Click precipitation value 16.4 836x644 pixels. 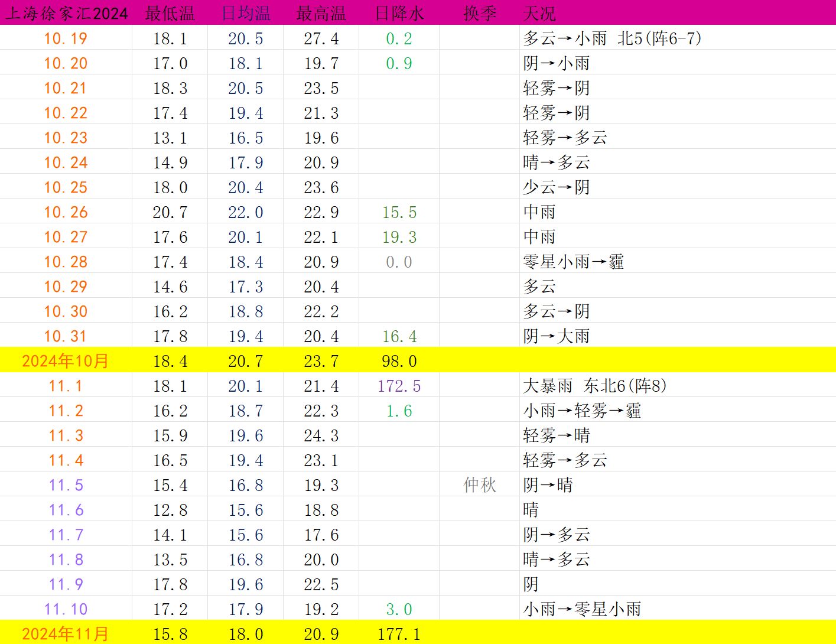(399, 336)
